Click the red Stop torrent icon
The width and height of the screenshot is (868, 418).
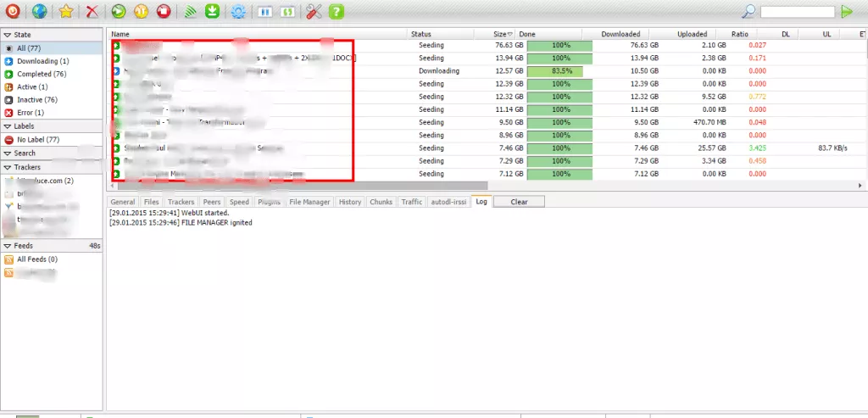click(164, 12)
